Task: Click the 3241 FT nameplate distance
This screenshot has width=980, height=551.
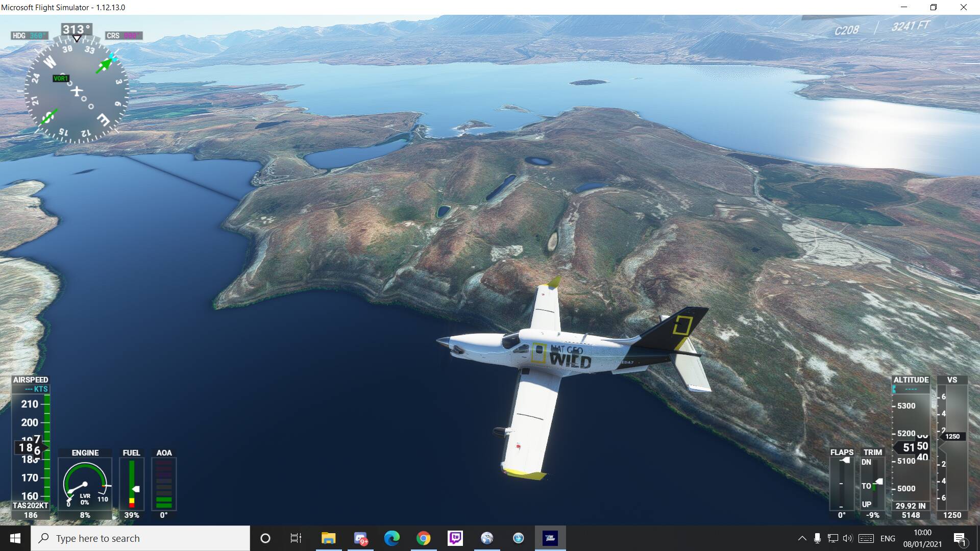Action: pos(911,26)
